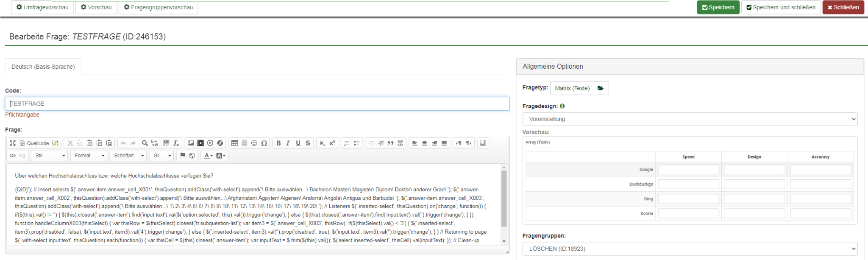
Task: Open the Umfragevorschau menu item
Action: 42,7
